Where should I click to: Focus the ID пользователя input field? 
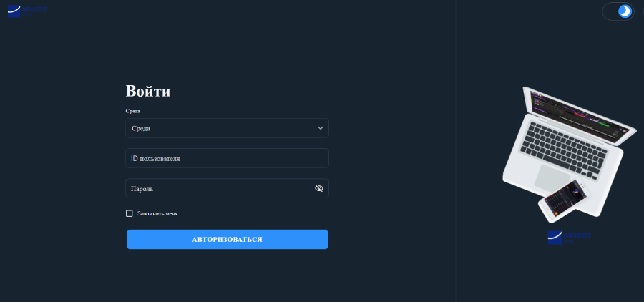[x=227, y=158]
